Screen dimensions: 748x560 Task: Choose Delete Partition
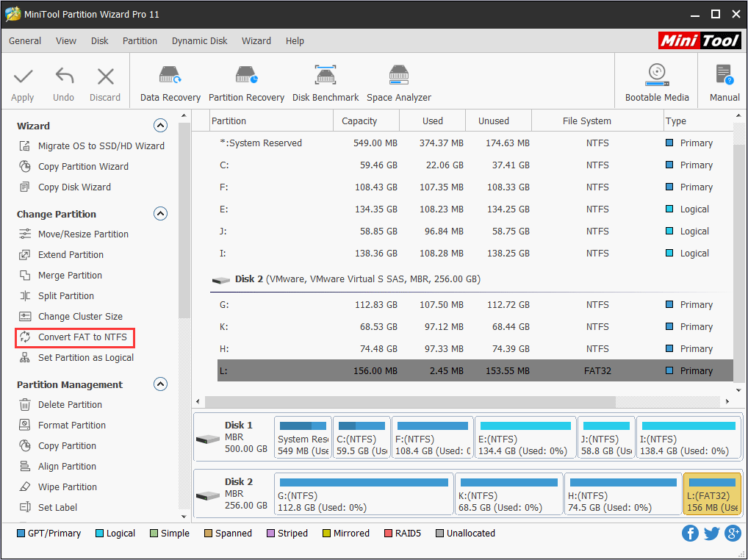pyautogui.click(x=60, y=404)
